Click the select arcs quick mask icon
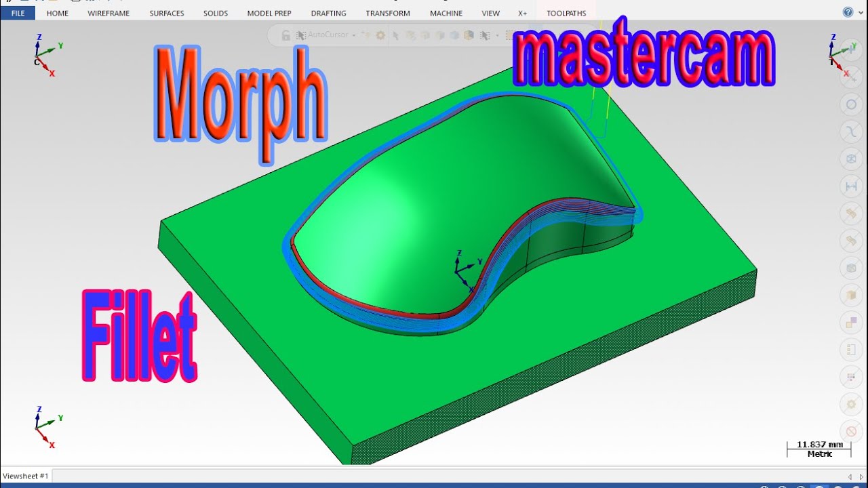The width and height of the screenshot is (868, 488). (x=850, y=104)
